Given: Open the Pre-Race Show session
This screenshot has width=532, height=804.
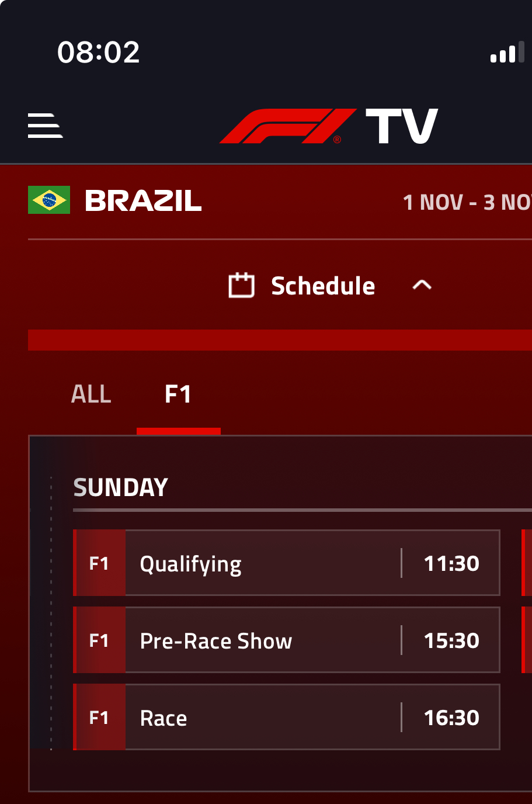Looking at the screenshot, I should 287,640.
